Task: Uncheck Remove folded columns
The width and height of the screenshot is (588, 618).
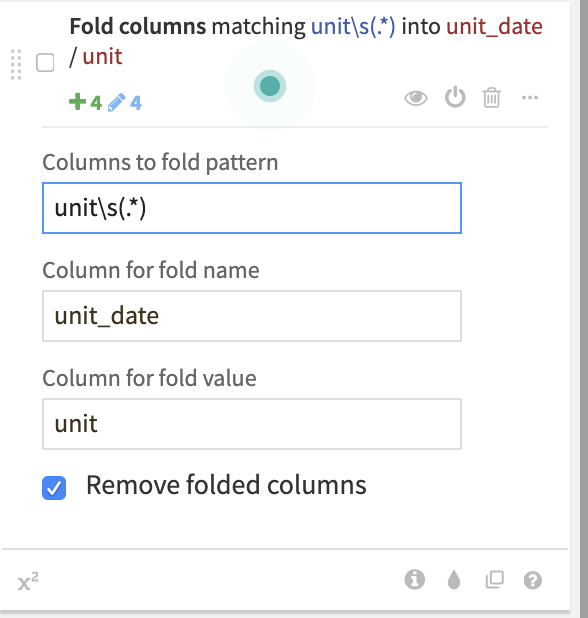Action: [x=54, y=488]
